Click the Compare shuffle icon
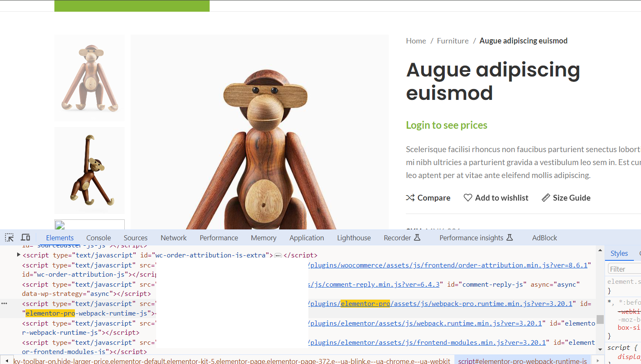This screenshot has width=641, height=364. [x=410, y=198]
